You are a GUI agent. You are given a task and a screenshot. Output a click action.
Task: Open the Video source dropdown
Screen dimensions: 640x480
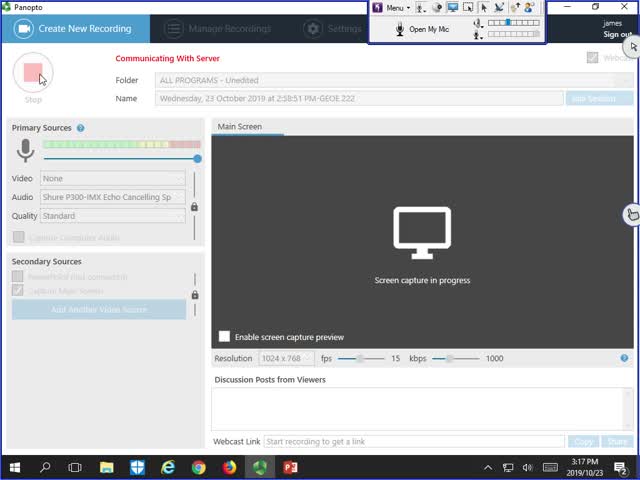point(113,178)
